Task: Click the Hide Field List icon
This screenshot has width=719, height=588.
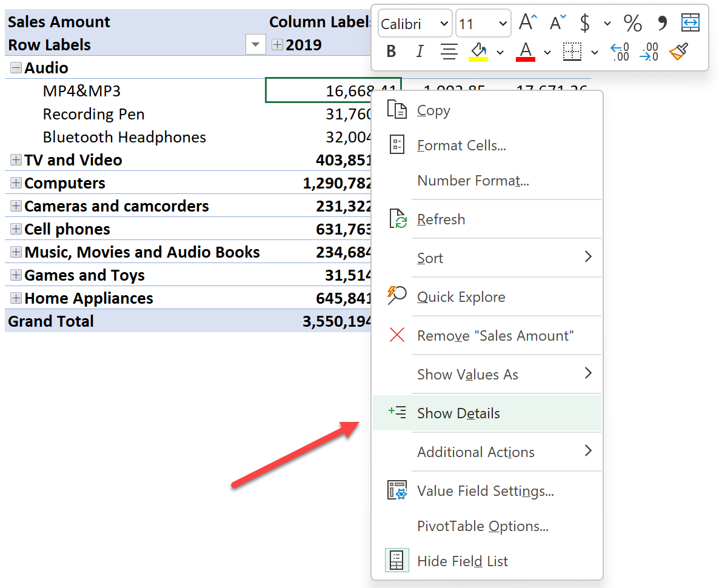Action: point(397,560)
